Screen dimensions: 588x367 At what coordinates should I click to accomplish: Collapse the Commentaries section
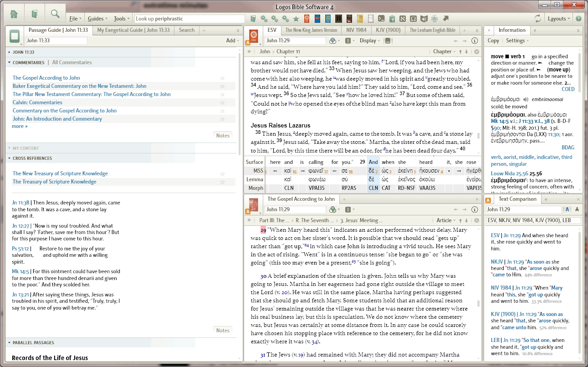pos(10,62)
